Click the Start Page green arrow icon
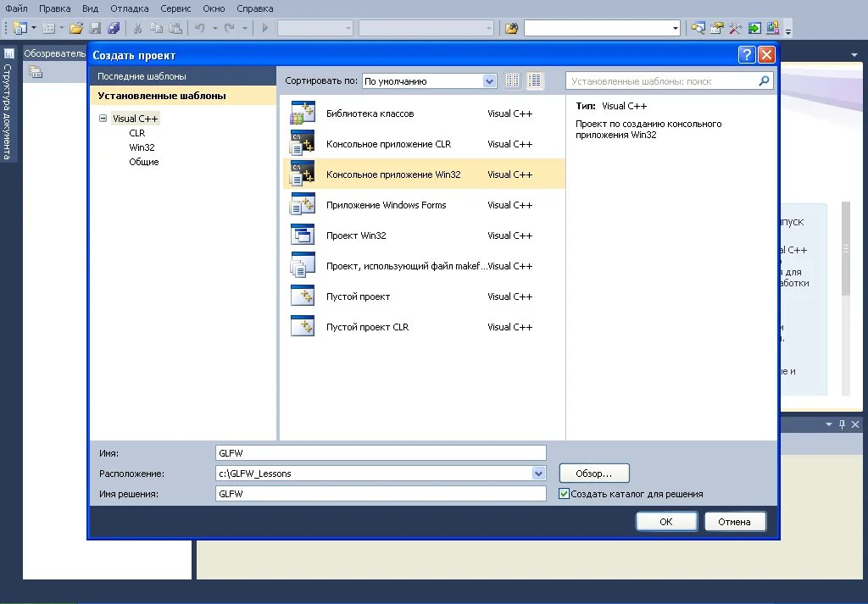Screen dimensions: 868x604 click(754, 28)
